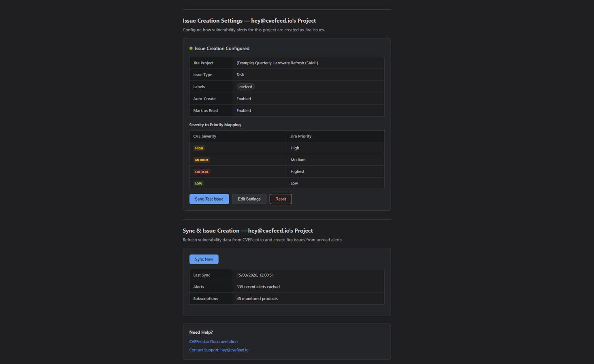The image size is (594, 364).
Task: Click the Issue Type value showing Task
Action: pos(240,74)
